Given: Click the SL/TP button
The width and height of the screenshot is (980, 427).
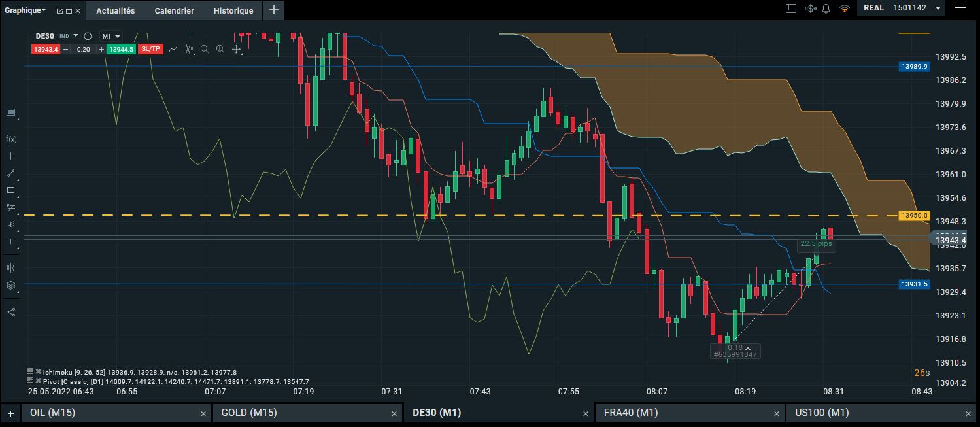Looking at the screenshot, I should pyautogui.click(x=150, y=49).
